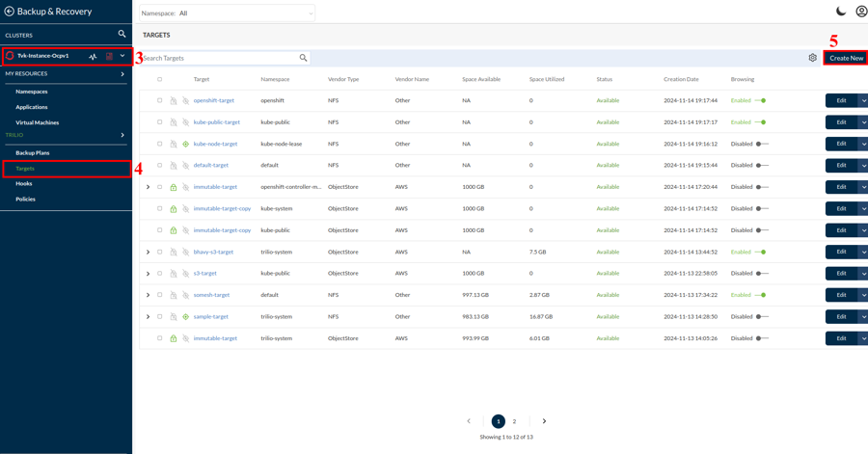This screenshot has width=868, height=454.
Task: Click the search icon next to Clusters
Action: 122,35
